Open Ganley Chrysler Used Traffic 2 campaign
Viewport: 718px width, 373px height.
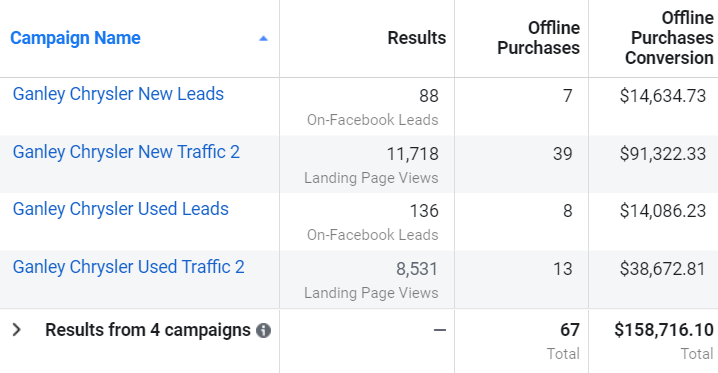128,267
